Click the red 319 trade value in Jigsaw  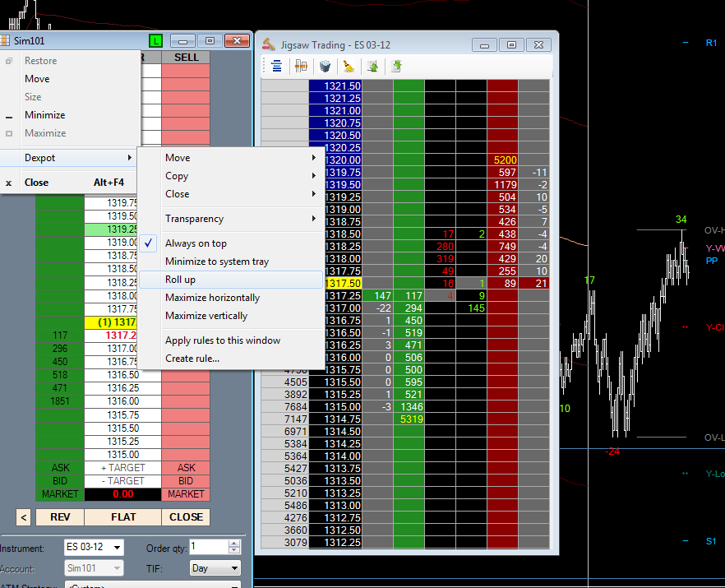click(441, 258)
